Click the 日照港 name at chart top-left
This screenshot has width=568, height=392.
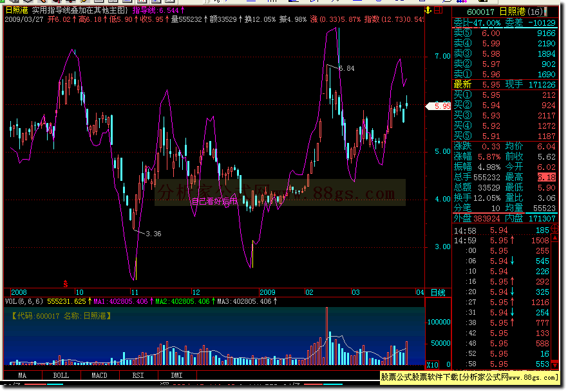[17, 10]
